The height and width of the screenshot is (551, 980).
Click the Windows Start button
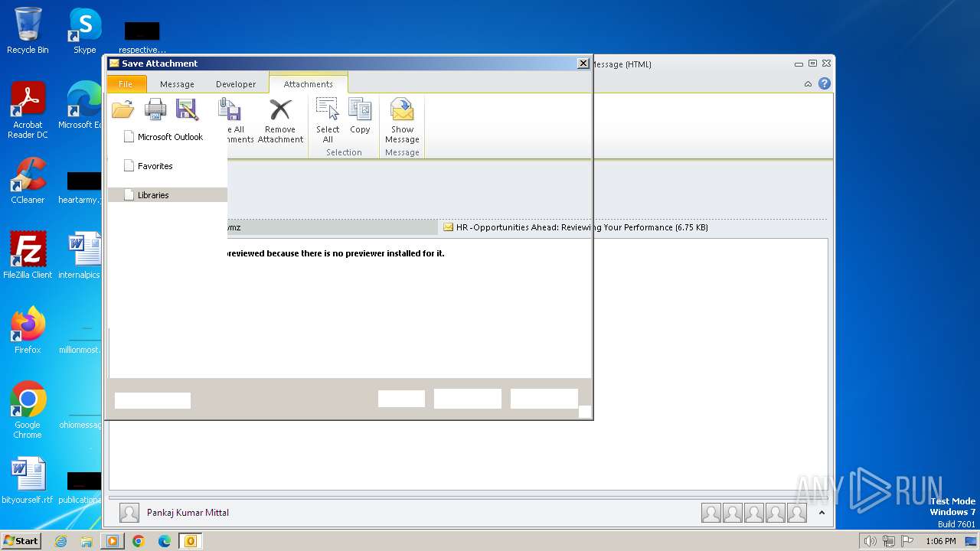coord(21,540)
